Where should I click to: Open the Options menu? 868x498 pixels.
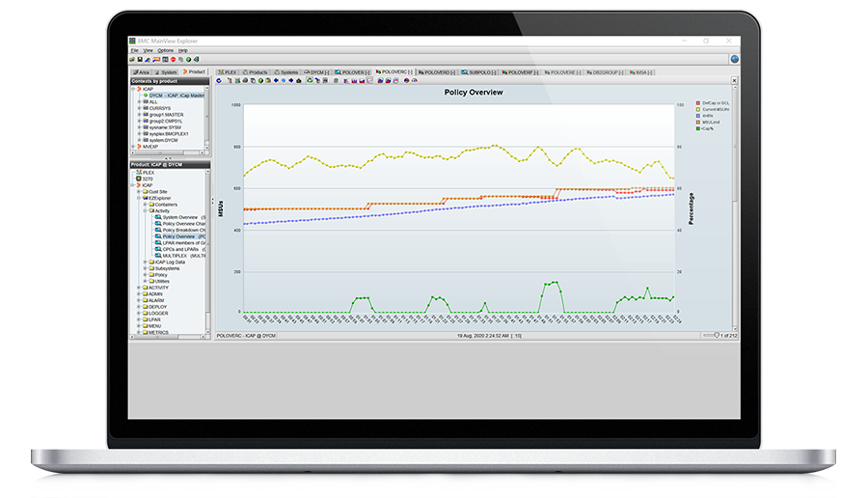pos(165,50)
